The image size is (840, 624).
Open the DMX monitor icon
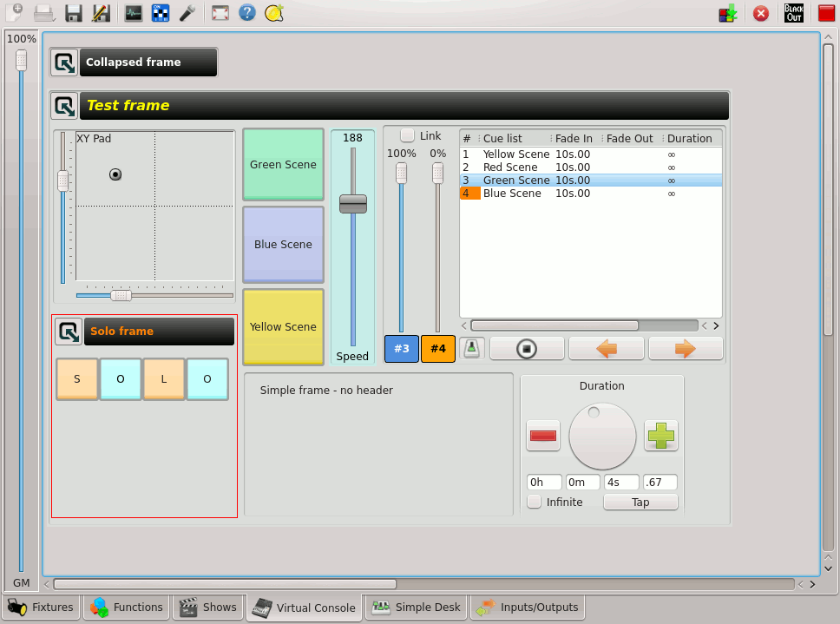pos(134,13)
